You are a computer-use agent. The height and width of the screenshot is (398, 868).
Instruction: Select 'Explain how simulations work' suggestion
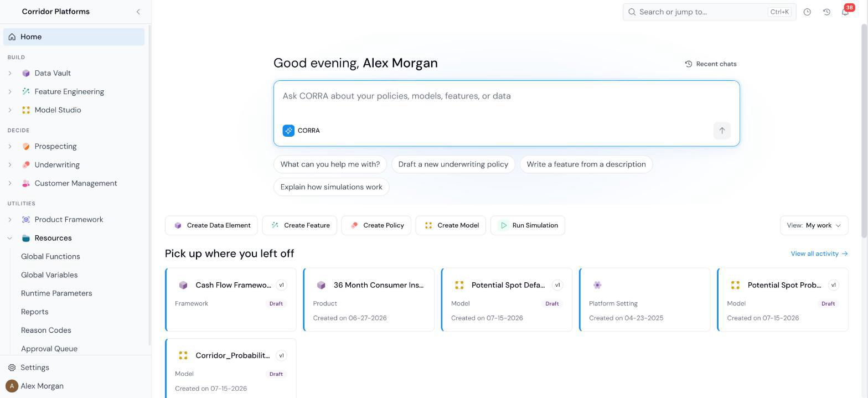pos(331,187)
